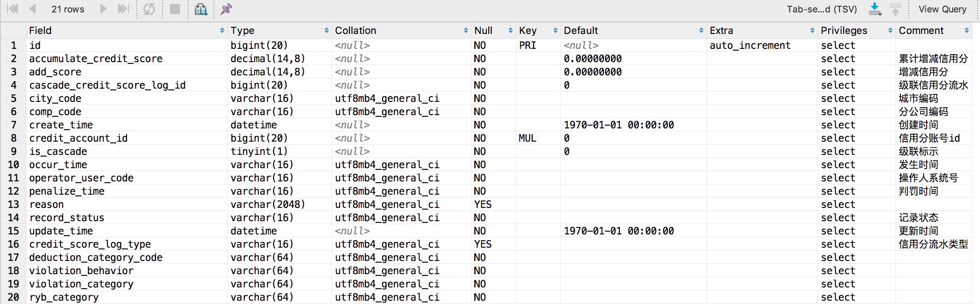This screenshot has height=304, width=980.
Task: Go to the first page of rows
Action: coord(13,9)
